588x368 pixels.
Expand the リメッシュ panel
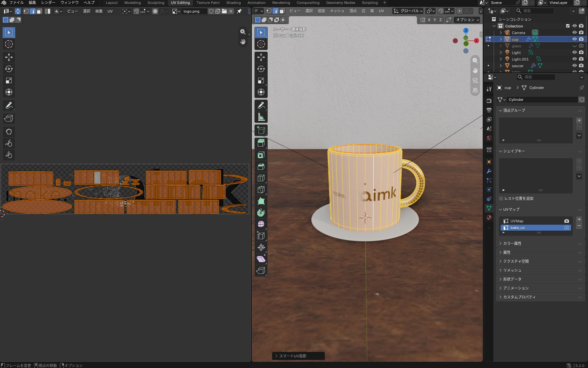540,270
